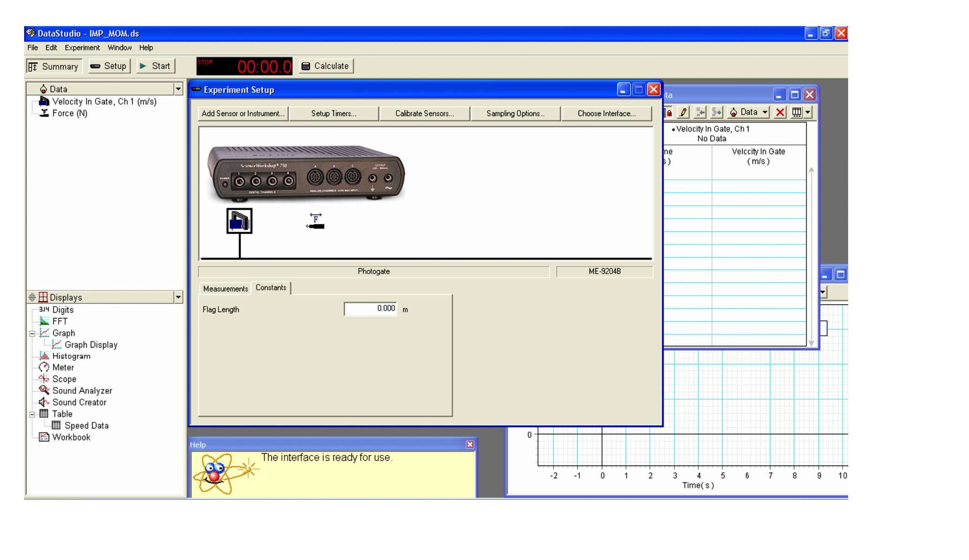
Task: Collapse the Table tree node
Action: 32,415
